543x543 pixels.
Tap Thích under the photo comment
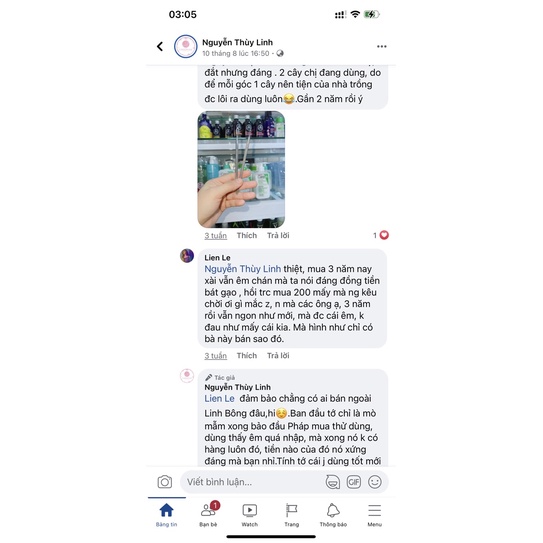(x=247, y=235)
